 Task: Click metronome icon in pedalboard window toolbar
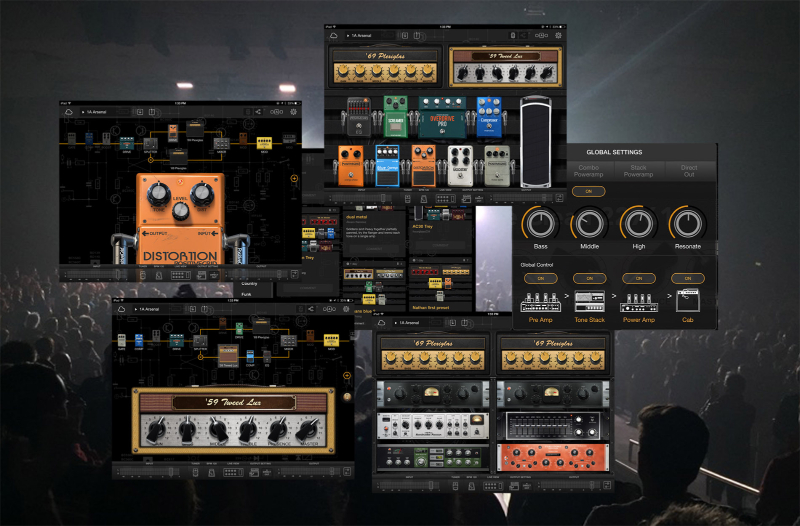423,199
